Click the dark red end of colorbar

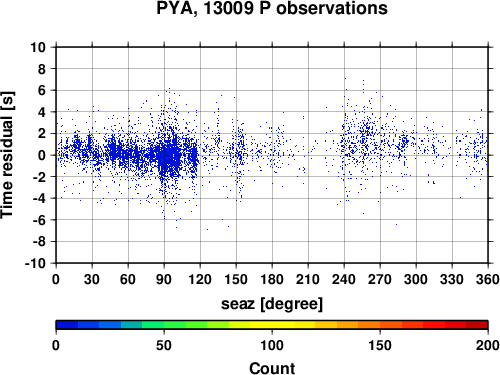(x=477, y=325)
